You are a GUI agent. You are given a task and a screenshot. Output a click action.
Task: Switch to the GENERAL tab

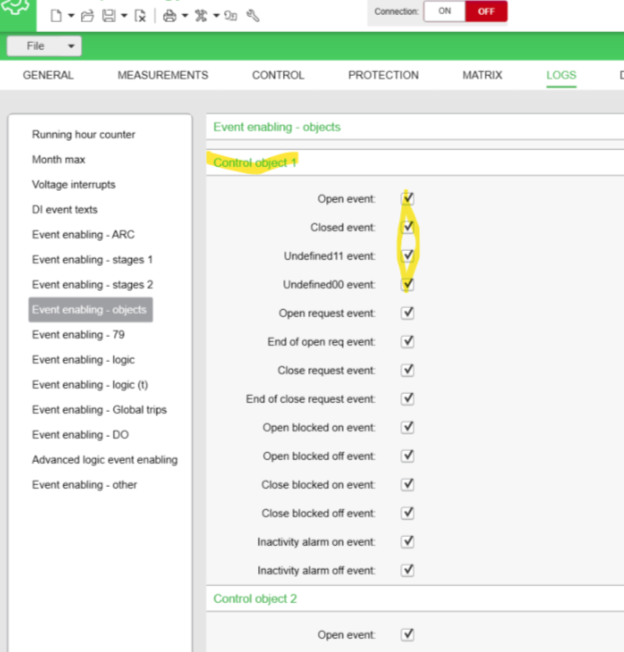coord(48,75)
